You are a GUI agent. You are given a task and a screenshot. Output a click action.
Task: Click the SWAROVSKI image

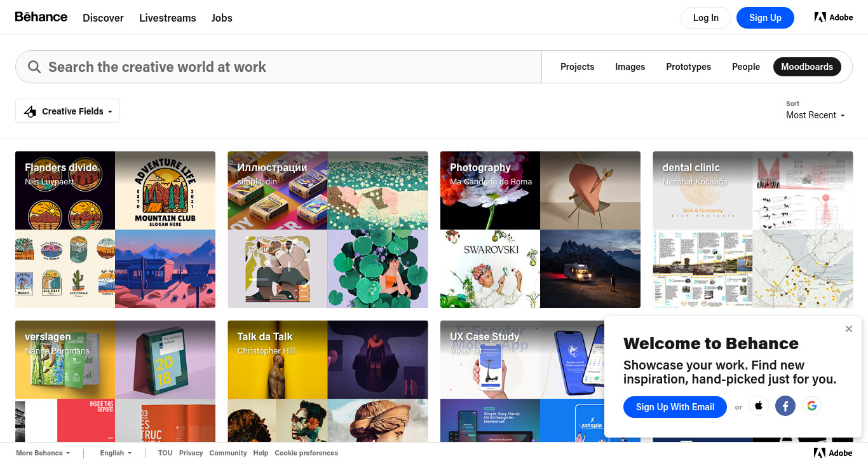[490, 269]
